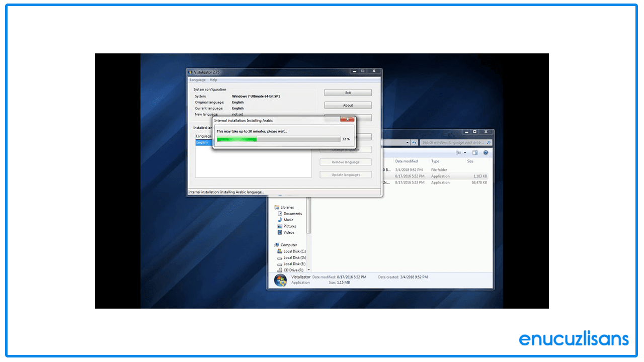644x362 pixels.
Task: Click the Vistalizator title bar icon
Action: click(x=190, y=72)
